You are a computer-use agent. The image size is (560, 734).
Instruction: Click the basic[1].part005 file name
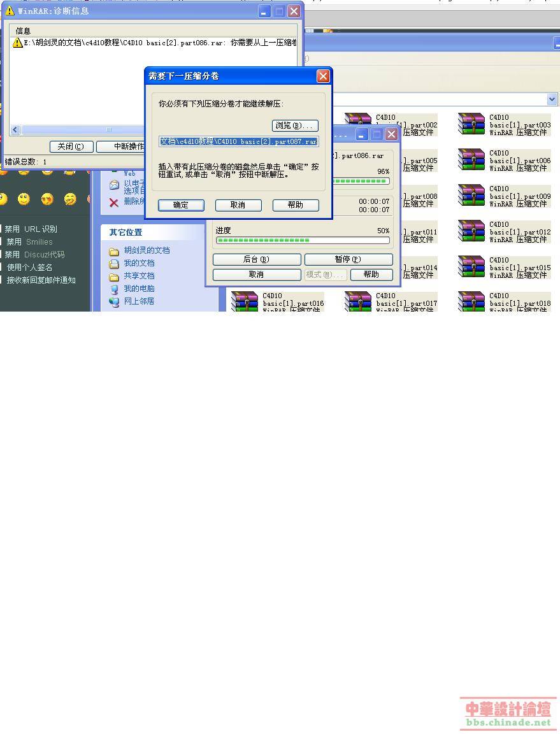pos(420,161)
